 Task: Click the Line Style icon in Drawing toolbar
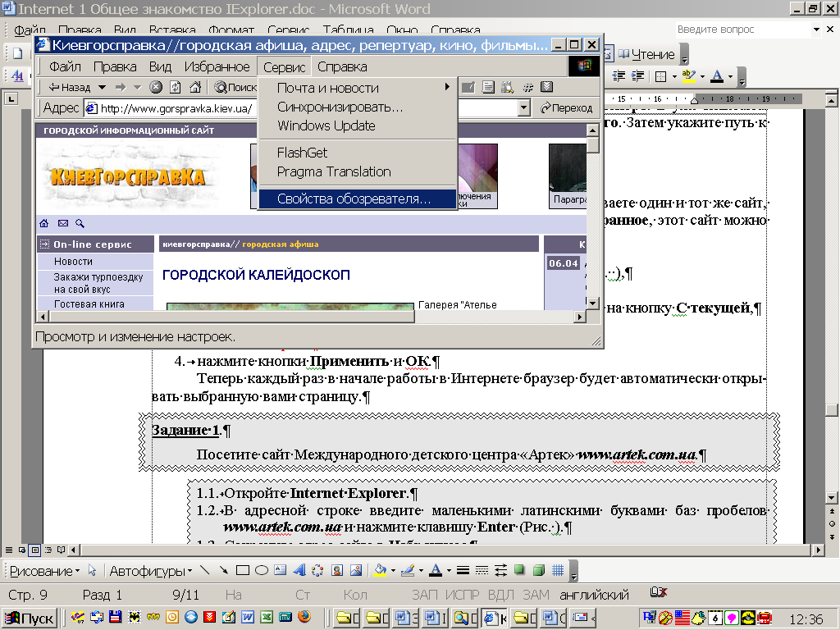point(463,570)
